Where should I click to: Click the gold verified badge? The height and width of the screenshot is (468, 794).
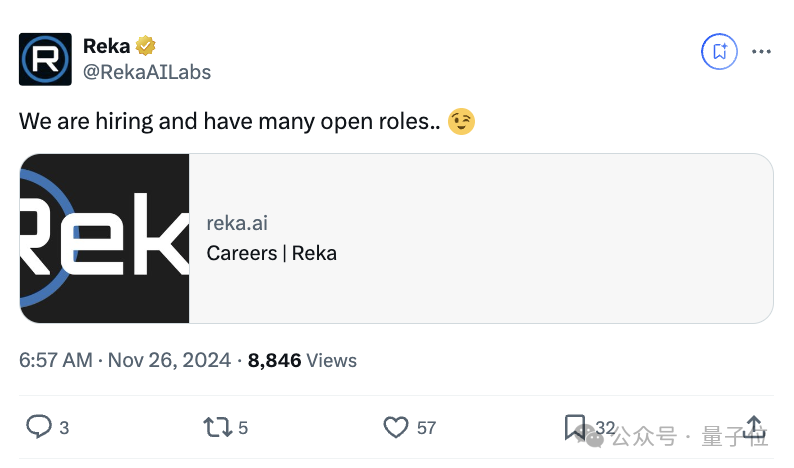[x=146, y=46]
